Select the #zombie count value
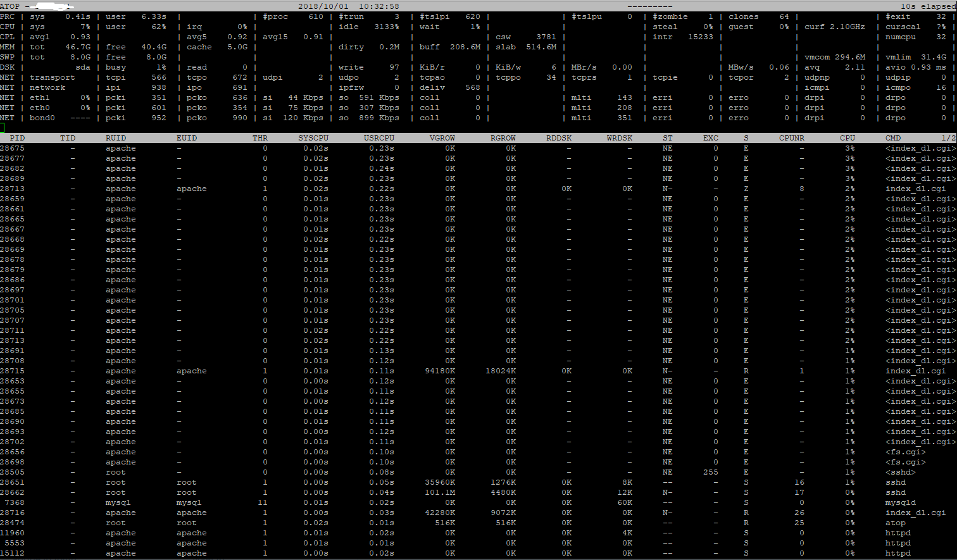This screenshot has width=957, height=560. 710,16
